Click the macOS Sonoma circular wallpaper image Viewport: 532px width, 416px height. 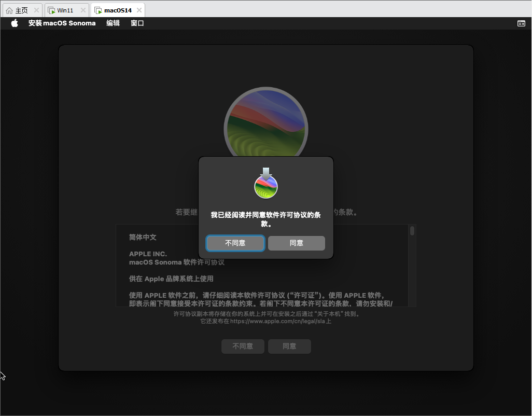click(266, 122)
